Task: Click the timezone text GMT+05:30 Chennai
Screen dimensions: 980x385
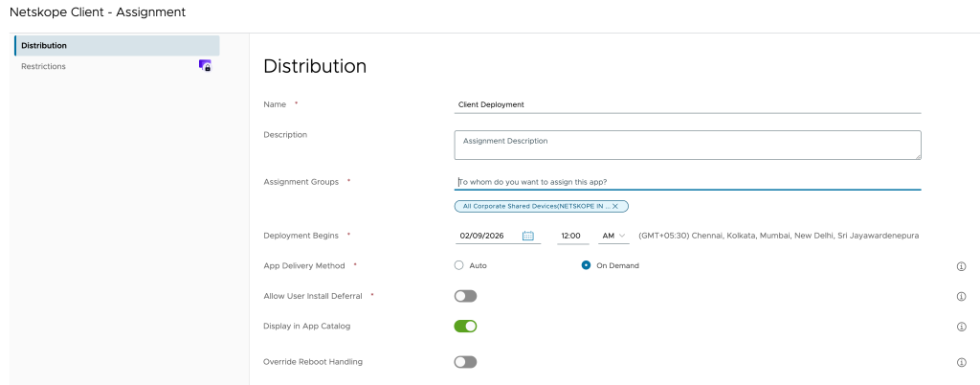Action: point(779,236)
